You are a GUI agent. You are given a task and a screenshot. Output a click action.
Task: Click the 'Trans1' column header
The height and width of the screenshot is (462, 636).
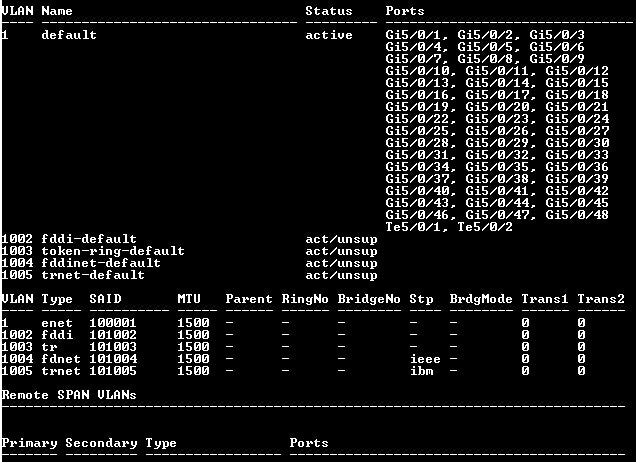545,299
